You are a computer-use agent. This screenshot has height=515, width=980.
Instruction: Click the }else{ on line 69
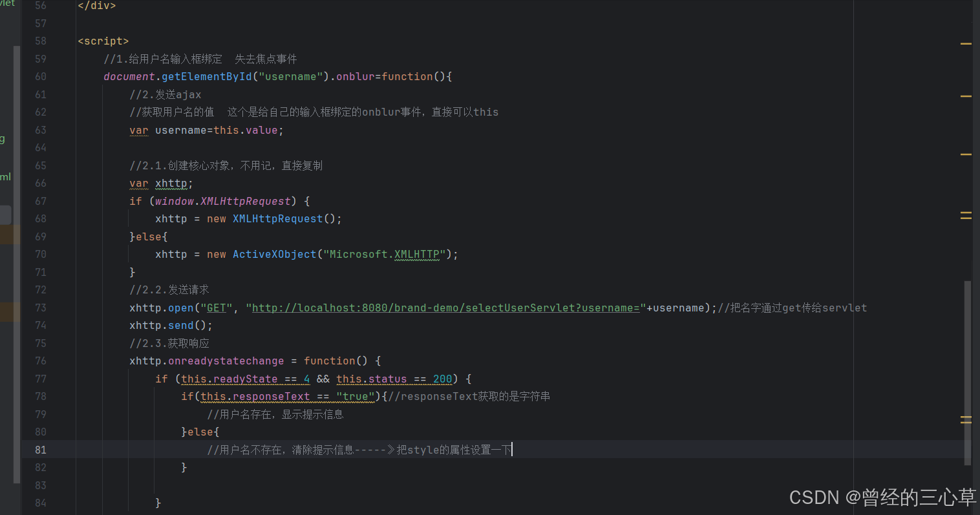149,236
